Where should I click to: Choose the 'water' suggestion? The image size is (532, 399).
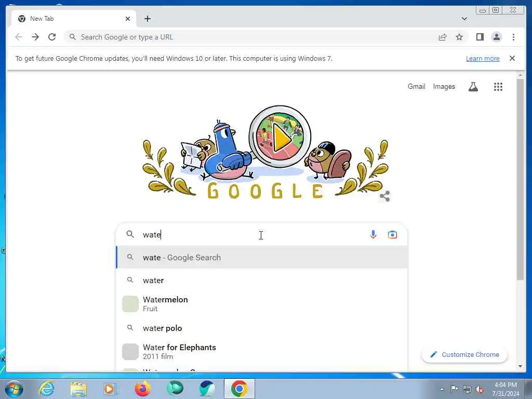click(262, 280)
